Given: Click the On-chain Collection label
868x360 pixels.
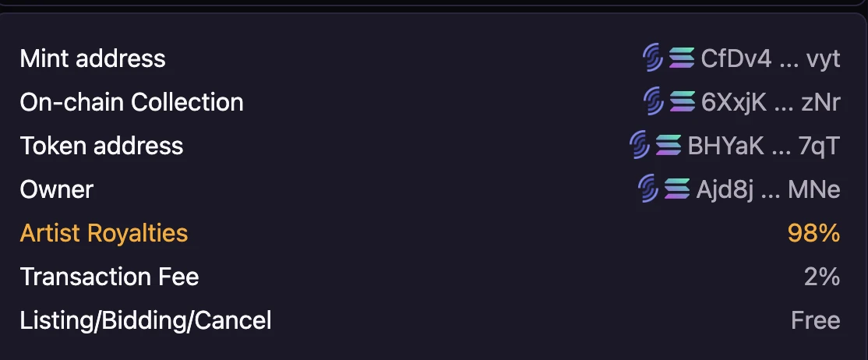Looking at the screenshot, I should [x=132, y=101].
